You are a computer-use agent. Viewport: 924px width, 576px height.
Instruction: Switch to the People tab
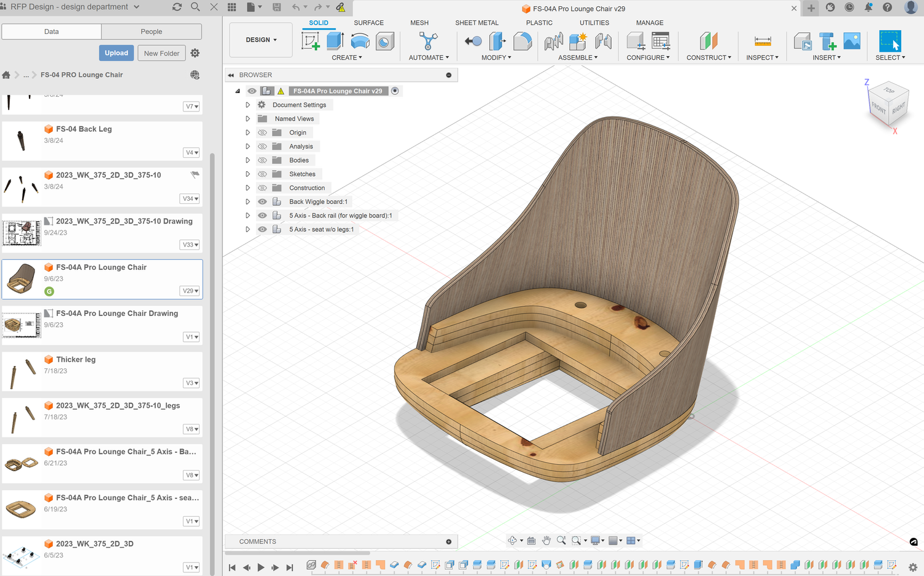(151, 31)
